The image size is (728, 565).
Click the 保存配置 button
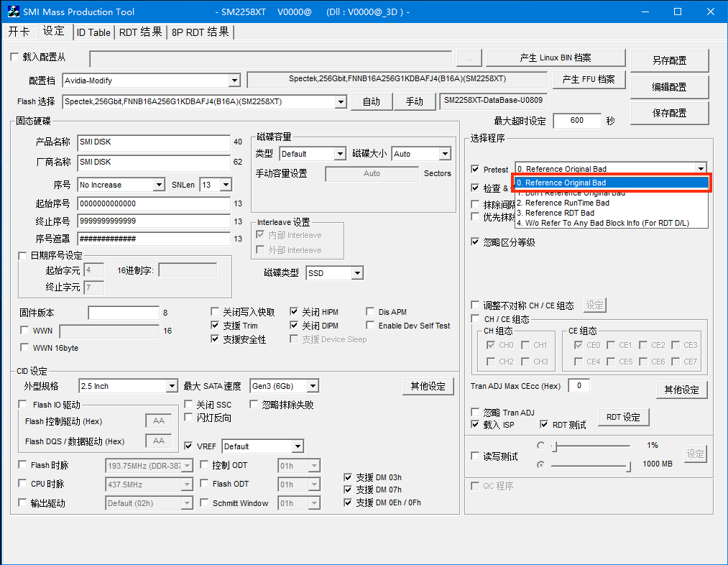coord(668,113)
